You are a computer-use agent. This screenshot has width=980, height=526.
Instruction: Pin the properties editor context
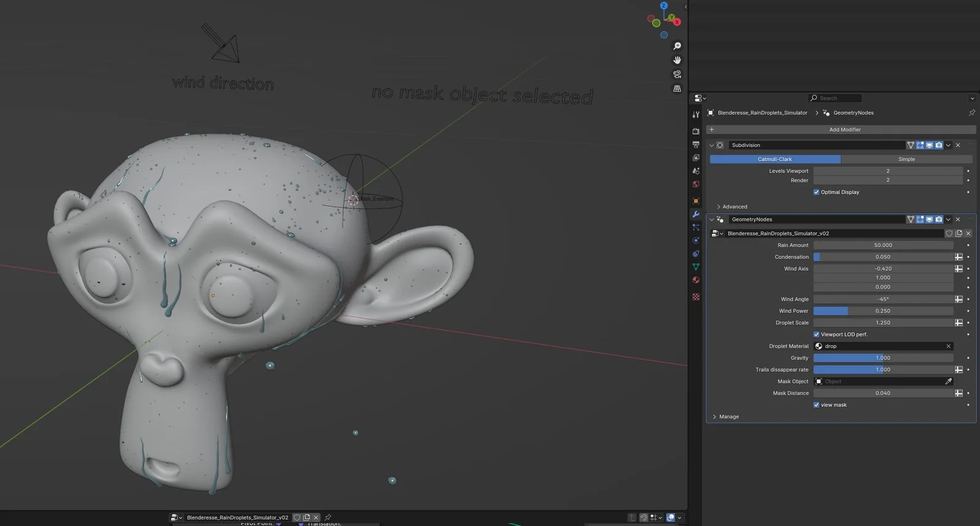click(x=971, y=113)
